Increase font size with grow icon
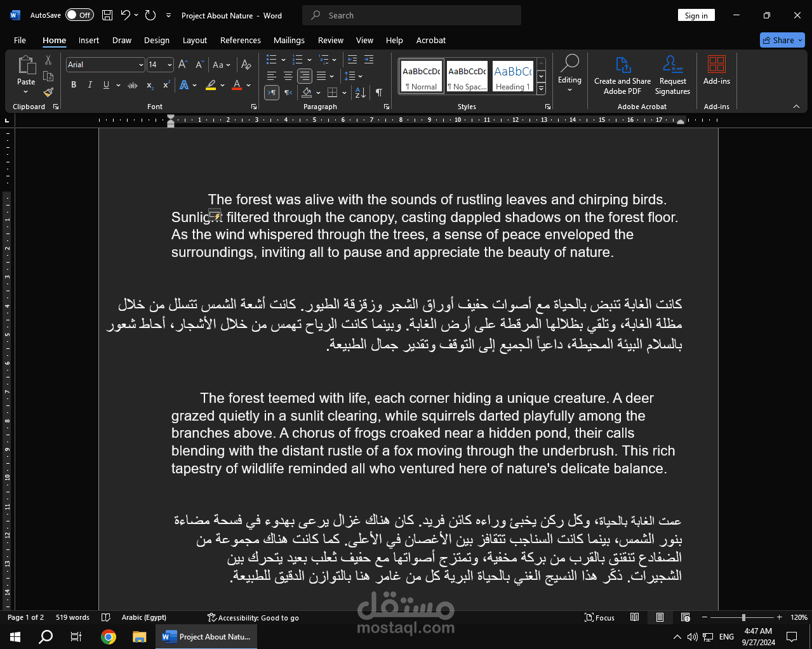The image size is (812, 649). click(183, 65)
